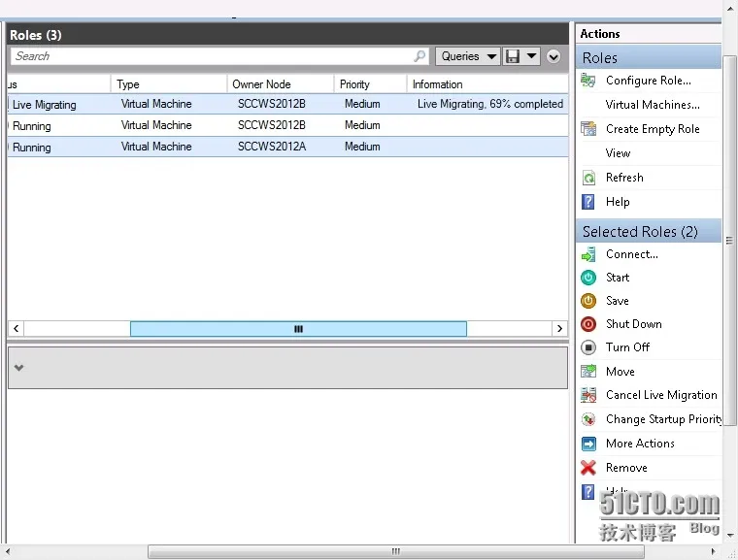Click the SCCWS2012A owner node cell
This screenshot has height=560, width=738.
coord(272,147)
